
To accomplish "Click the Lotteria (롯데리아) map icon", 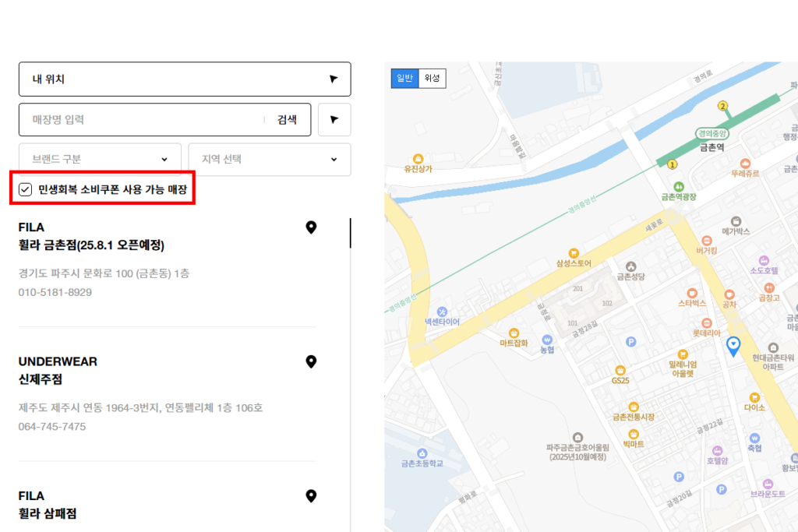I will pyautogui.click(x=705, y=323).
